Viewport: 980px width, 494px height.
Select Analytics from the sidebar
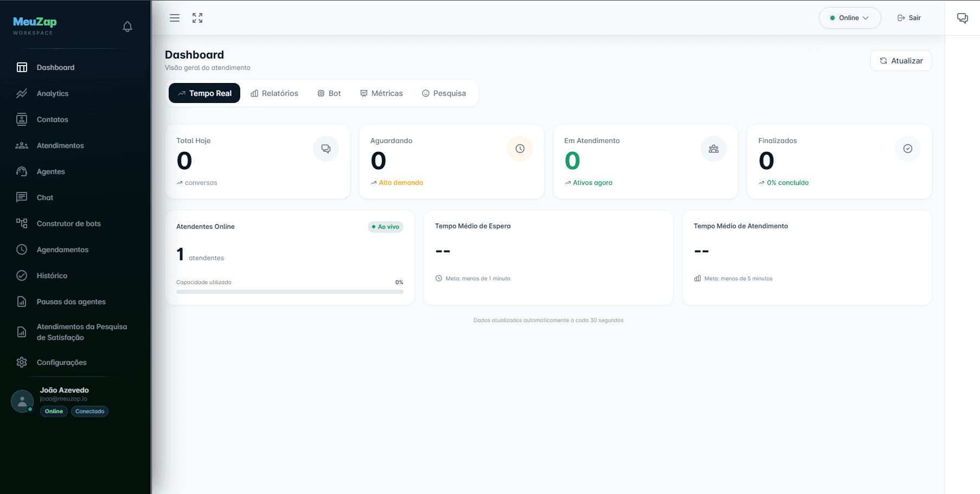52,93
